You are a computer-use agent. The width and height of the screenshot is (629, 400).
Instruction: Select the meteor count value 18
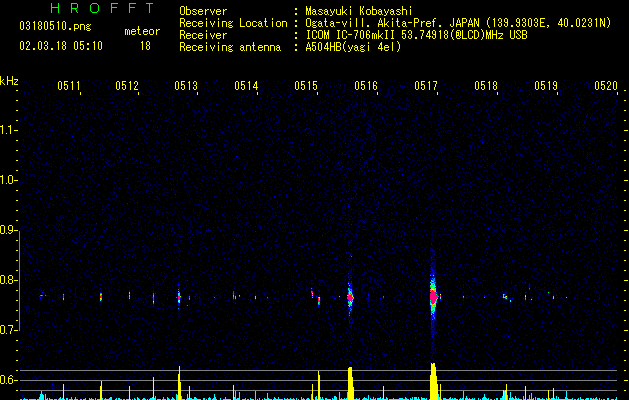coord(145,46)
